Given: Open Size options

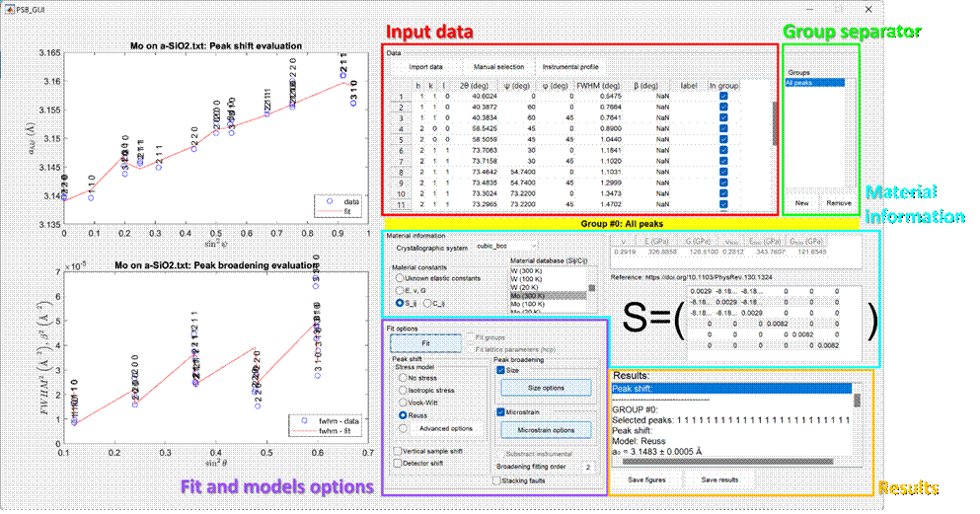Looking at the screenshot, I should click(546, 388).
